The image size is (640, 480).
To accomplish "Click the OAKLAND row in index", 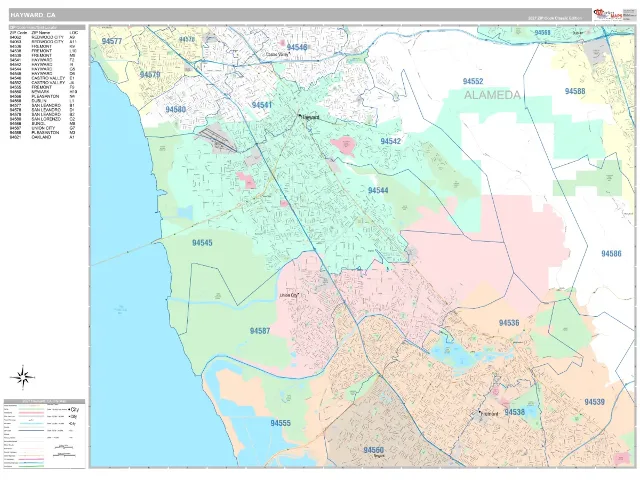I will 43,137.
